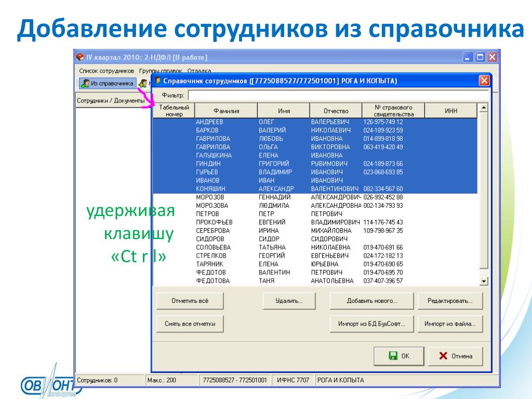Click the 'Редактировать...' button

(x=450, y=301)
